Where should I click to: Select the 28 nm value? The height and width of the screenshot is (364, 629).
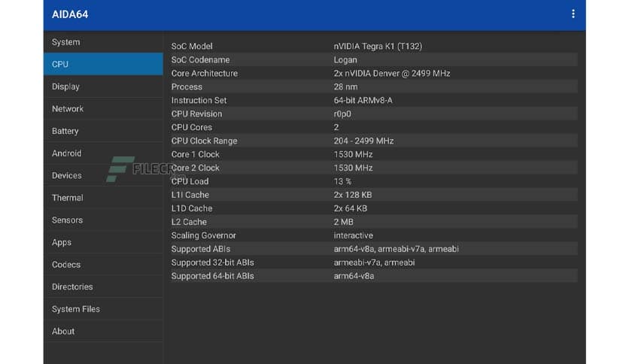click(345, 87)
